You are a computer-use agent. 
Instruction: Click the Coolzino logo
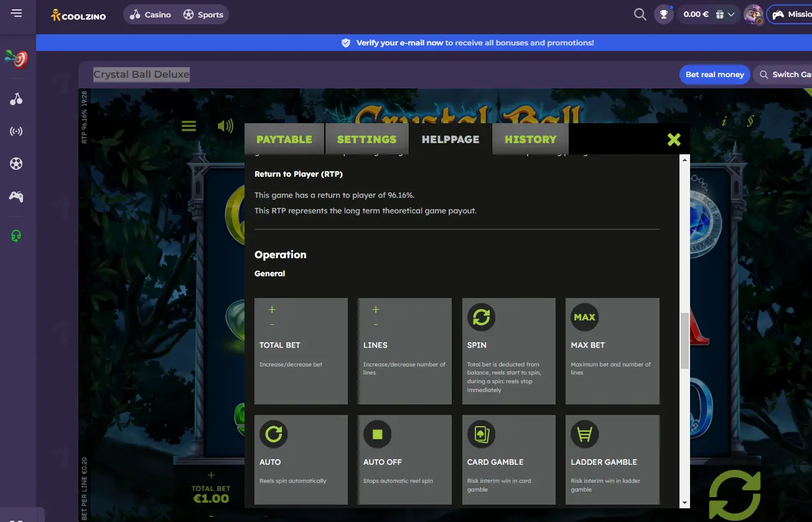point(78,15)
